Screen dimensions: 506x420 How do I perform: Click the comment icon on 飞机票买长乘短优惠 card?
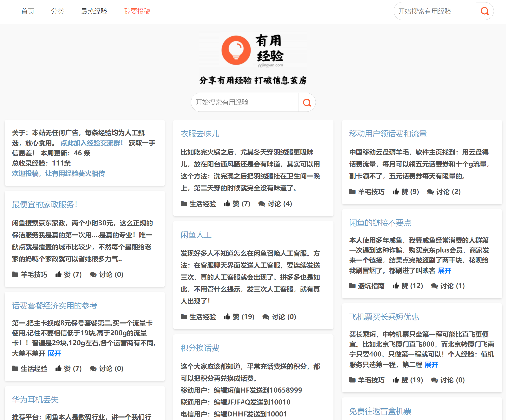(434, 380)
